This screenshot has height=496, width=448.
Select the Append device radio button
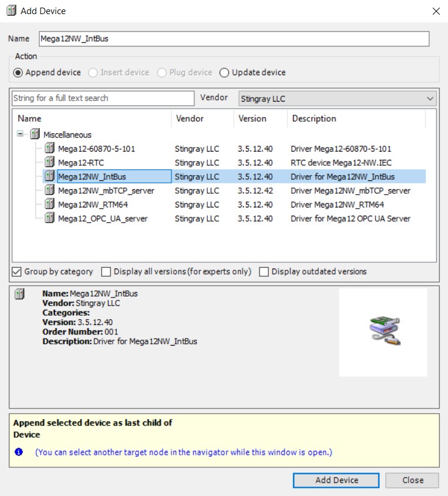coord(18,73)
